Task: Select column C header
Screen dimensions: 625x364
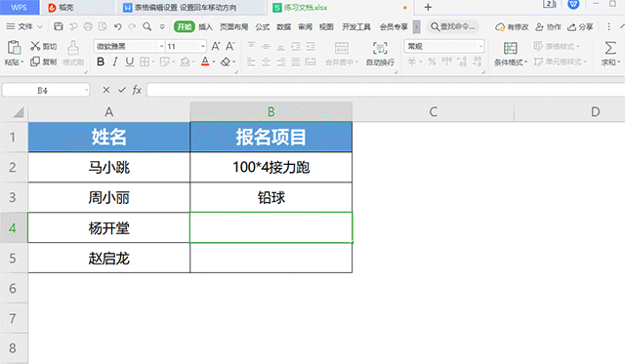Action: coord(434,112)
